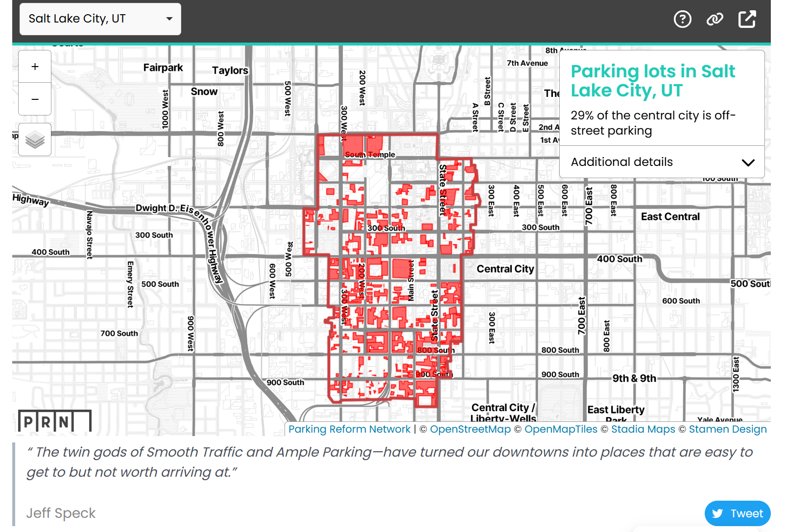The width and height of the screenshot is (786, 532).
Task: Click the Fairpark neighborhood label
Action: 163,68
